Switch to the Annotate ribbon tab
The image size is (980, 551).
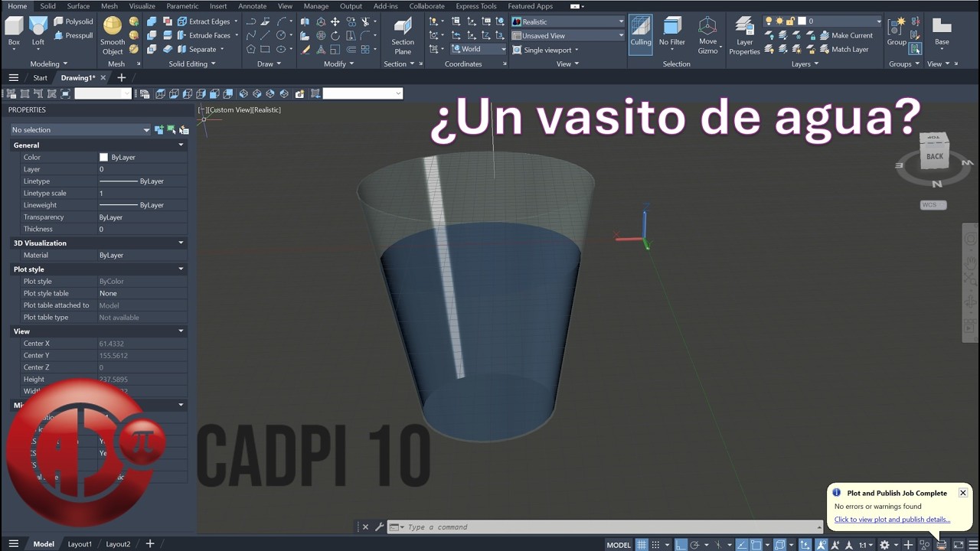point(253,6)
